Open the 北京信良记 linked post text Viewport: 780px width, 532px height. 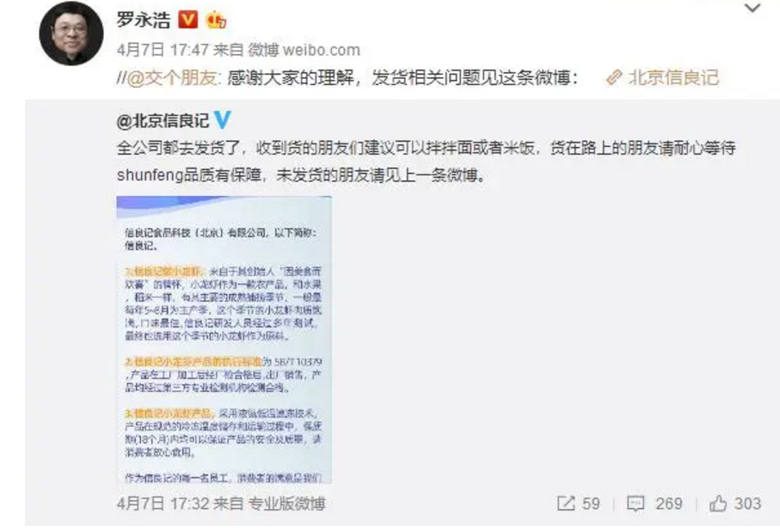(x=673, y=77)
